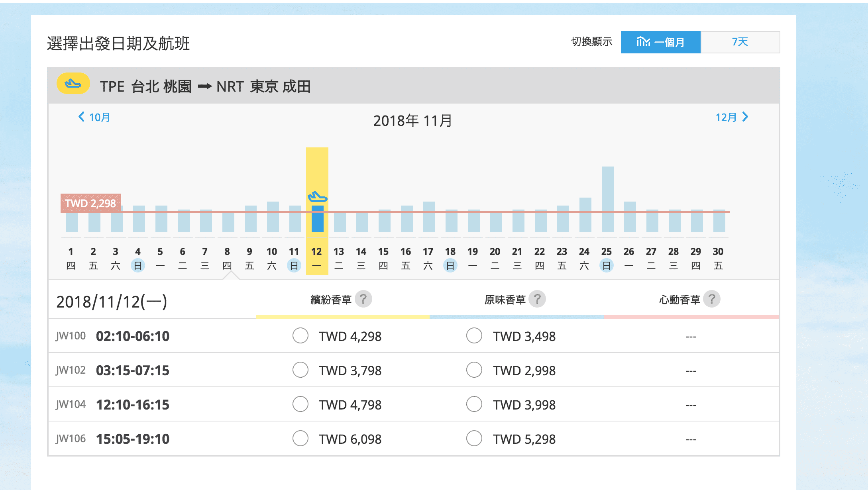
Task: Click flight JW100 02:10-06:10 row label
Action: pyautogui.click(x=113, y=336)
